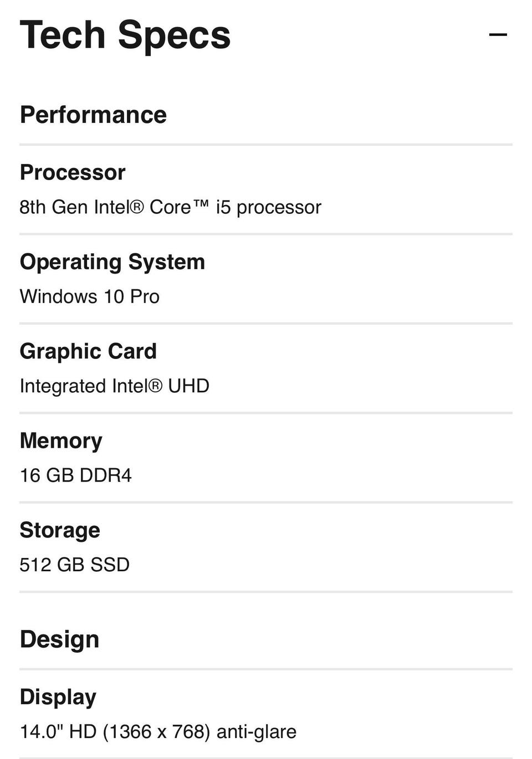This screenshot has width=532, height=759.
Task: Click the Tech Specs heading
Action: 125,35
